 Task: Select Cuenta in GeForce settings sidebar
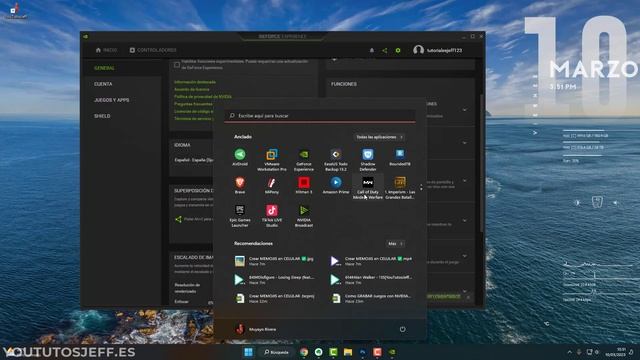[103, 84]
